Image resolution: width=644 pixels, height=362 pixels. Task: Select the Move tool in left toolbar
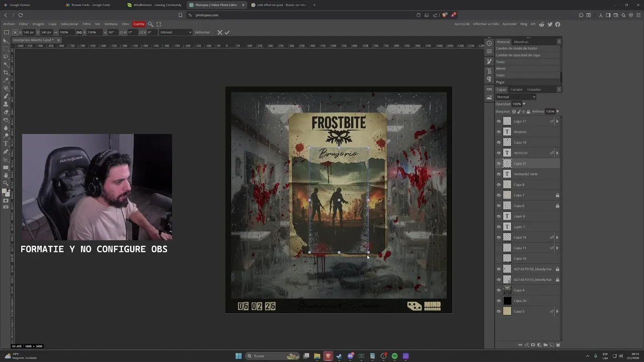click(6, 41)
